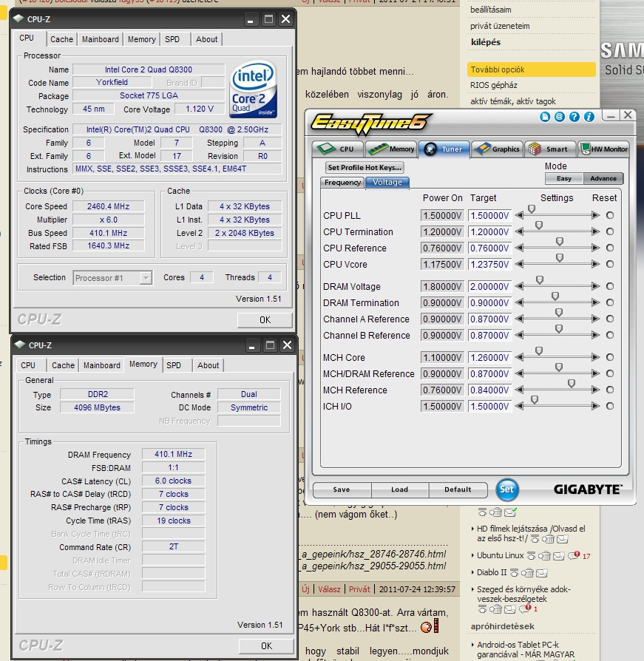Click Set Profile Hot Keys button
The width and height of the screenshot is (644, 661).
click(365, 167)
